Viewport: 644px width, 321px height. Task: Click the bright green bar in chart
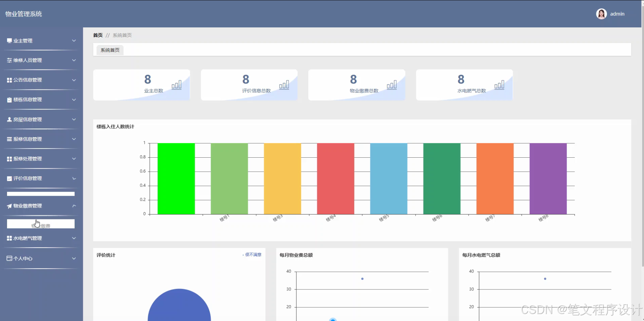pos(176,178)
